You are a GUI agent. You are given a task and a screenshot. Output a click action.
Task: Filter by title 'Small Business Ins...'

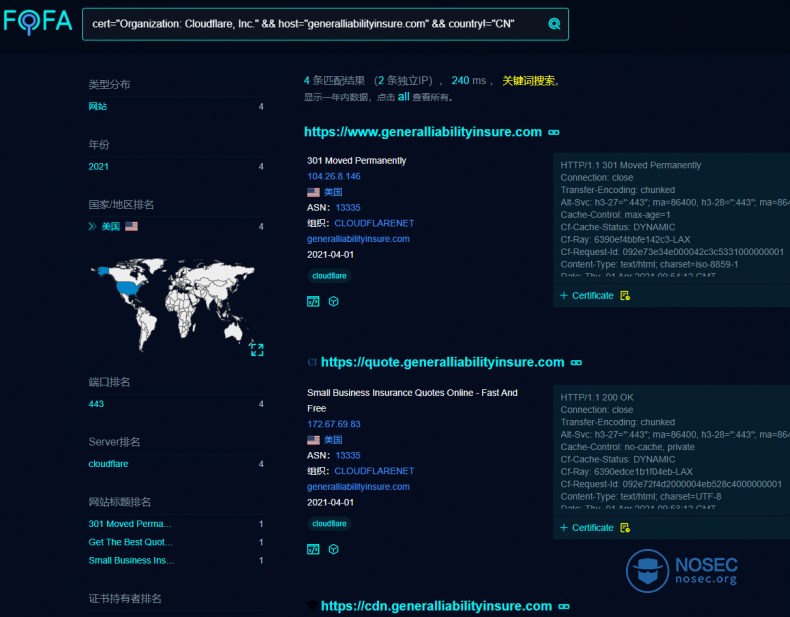(131, 560)
